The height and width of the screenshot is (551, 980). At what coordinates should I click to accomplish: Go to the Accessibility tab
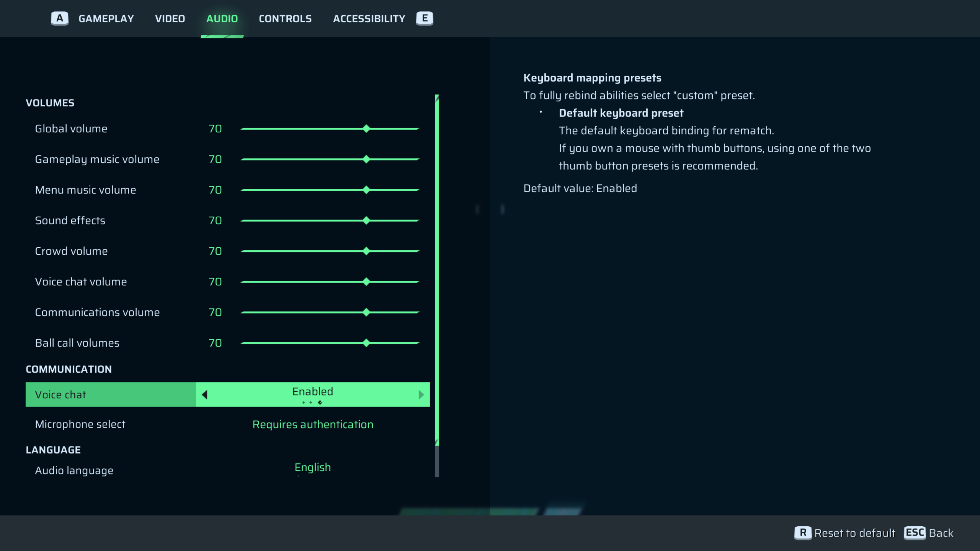click(x=369, y=18)
